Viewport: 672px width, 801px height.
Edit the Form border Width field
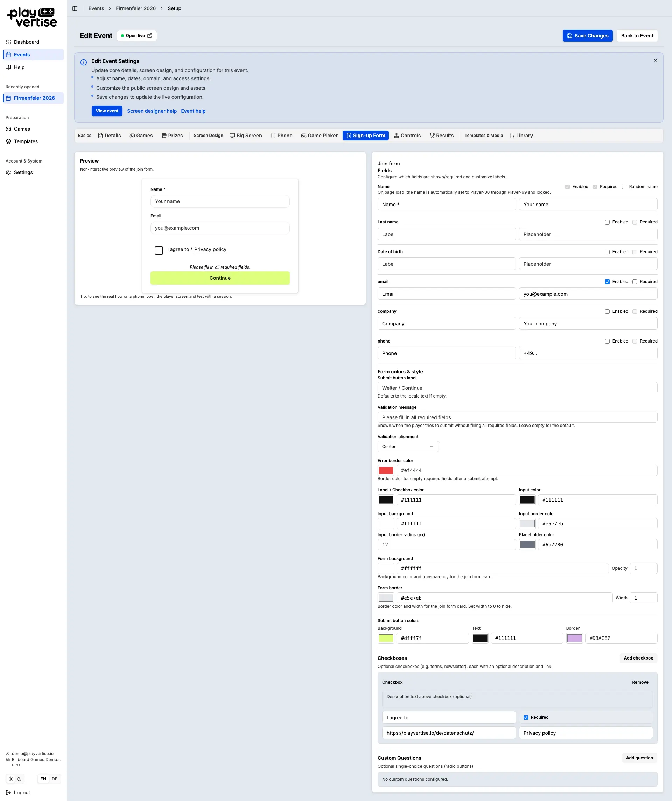pos(643,598)
